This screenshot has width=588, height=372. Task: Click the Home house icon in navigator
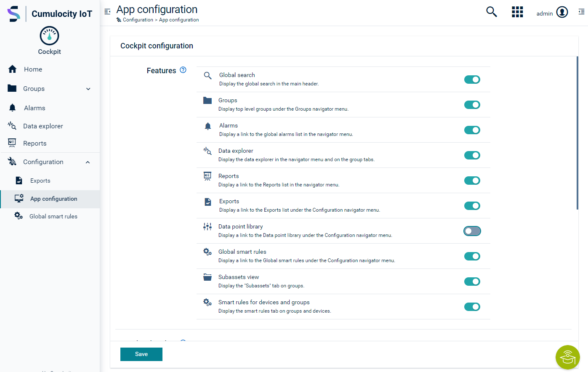tap(12, 69)
